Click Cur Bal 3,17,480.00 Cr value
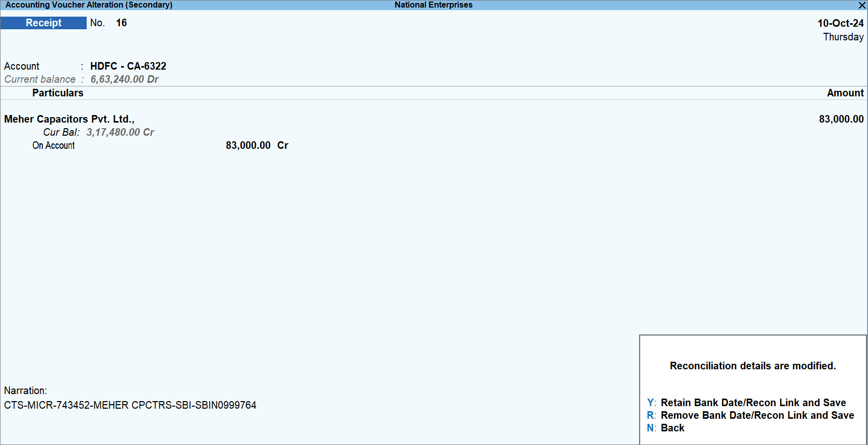The height and width of the screenshot is (445, 868). tap(120, 132)
